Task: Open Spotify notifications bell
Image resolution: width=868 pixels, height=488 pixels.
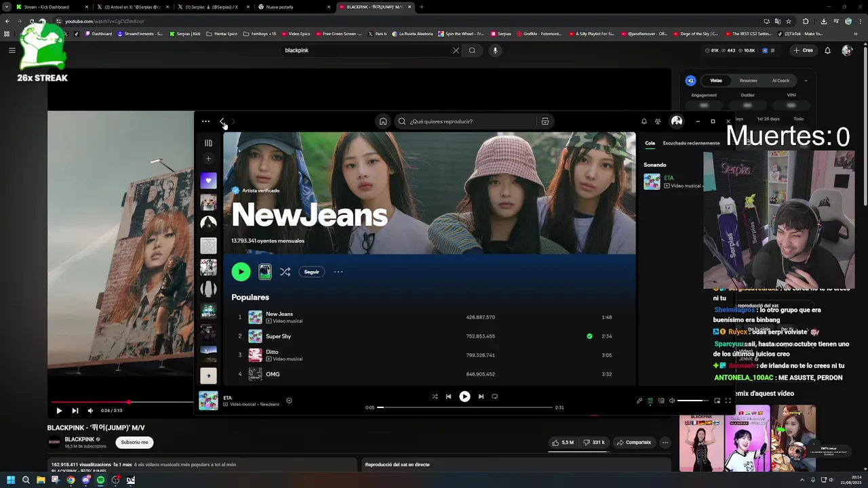Action: click(644, 121)
